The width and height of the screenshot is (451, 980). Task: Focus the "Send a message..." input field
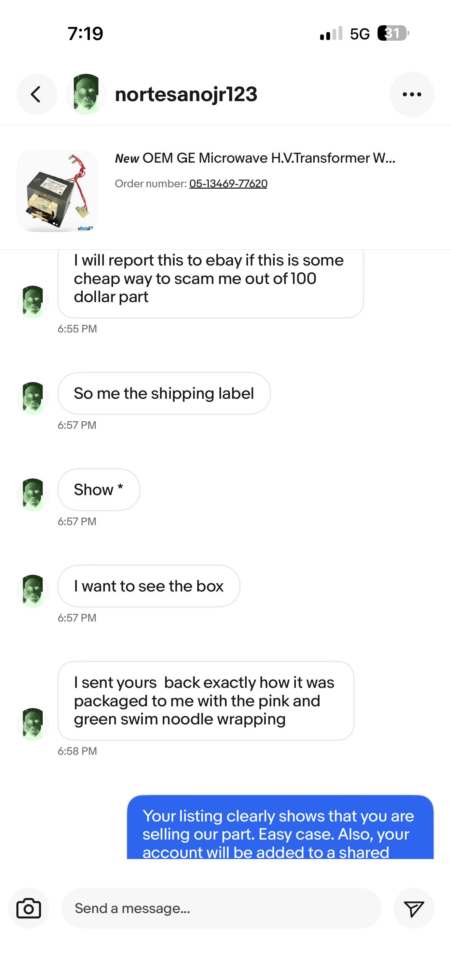tap(221, 908)
